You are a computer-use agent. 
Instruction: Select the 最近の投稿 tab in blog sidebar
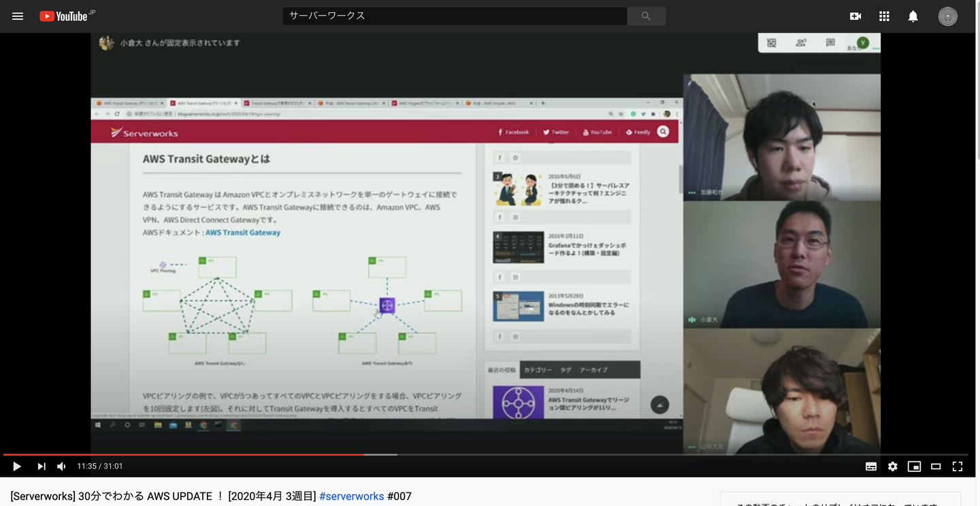pyautogui.click(x=502, y=370)
